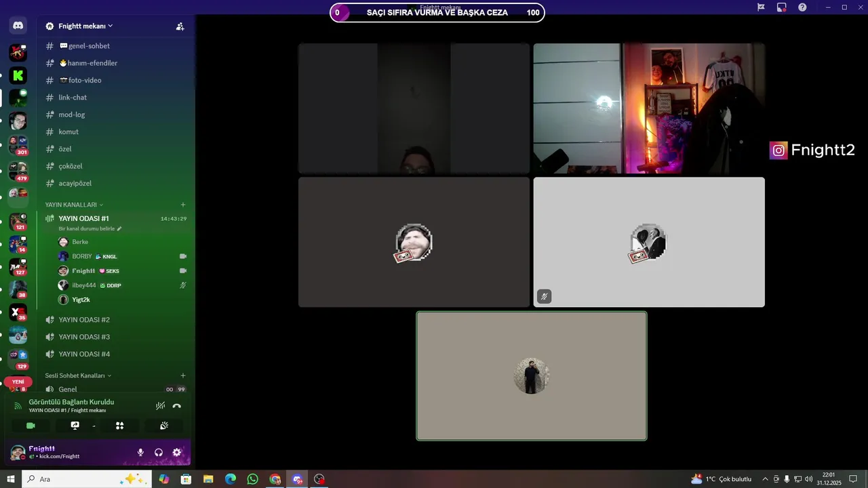Focus the dark webcam video tile

(x=414, y=108)
